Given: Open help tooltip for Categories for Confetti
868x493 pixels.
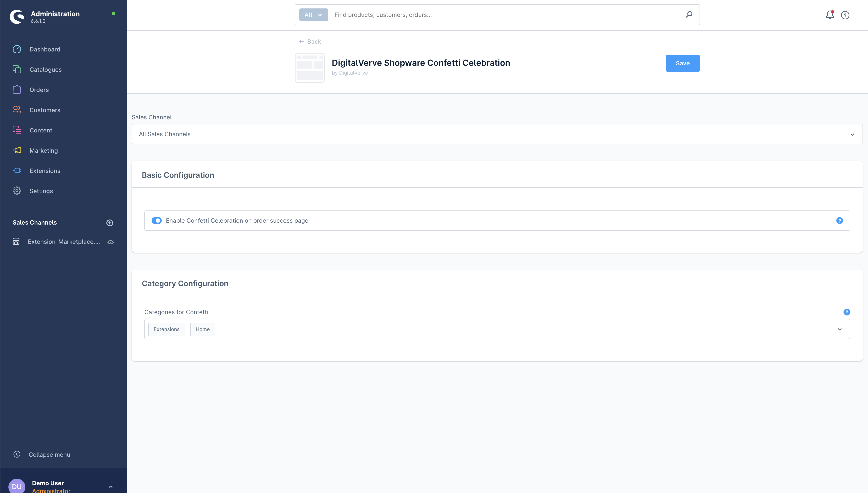Looking at the screenshot, I should [846, 312].
